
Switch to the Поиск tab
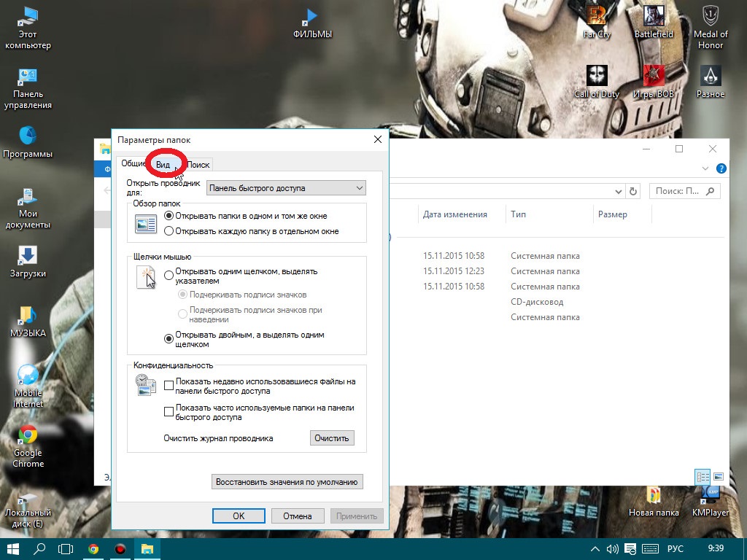point(198,164)
